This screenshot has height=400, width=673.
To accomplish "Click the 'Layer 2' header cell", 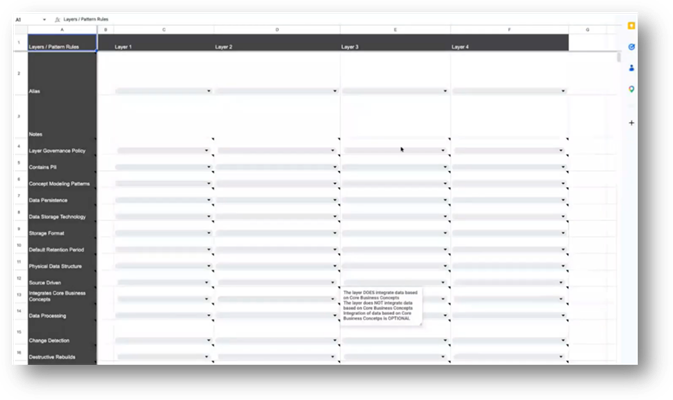I will [277, 43].
